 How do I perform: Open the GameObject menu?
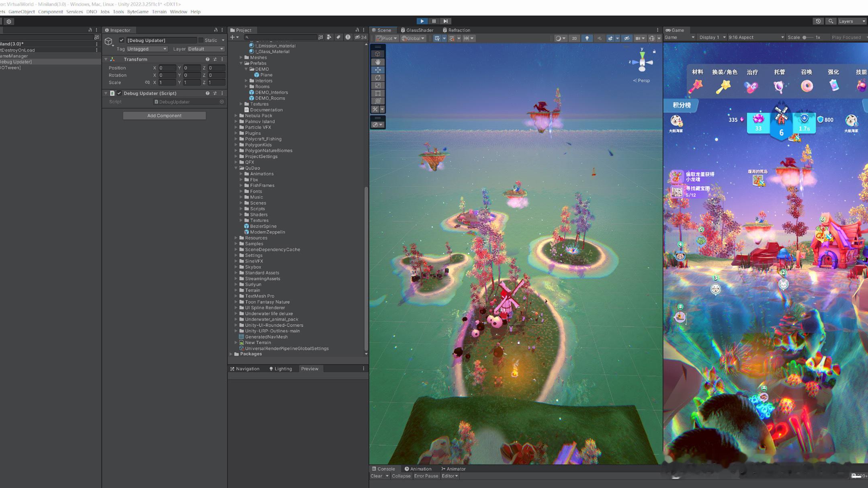21,12
